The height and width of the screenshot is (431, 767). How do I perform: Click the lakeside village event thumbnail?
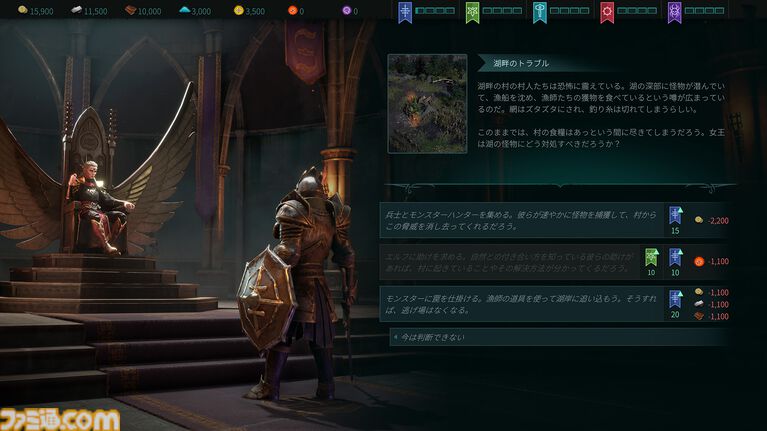point(428,104)
